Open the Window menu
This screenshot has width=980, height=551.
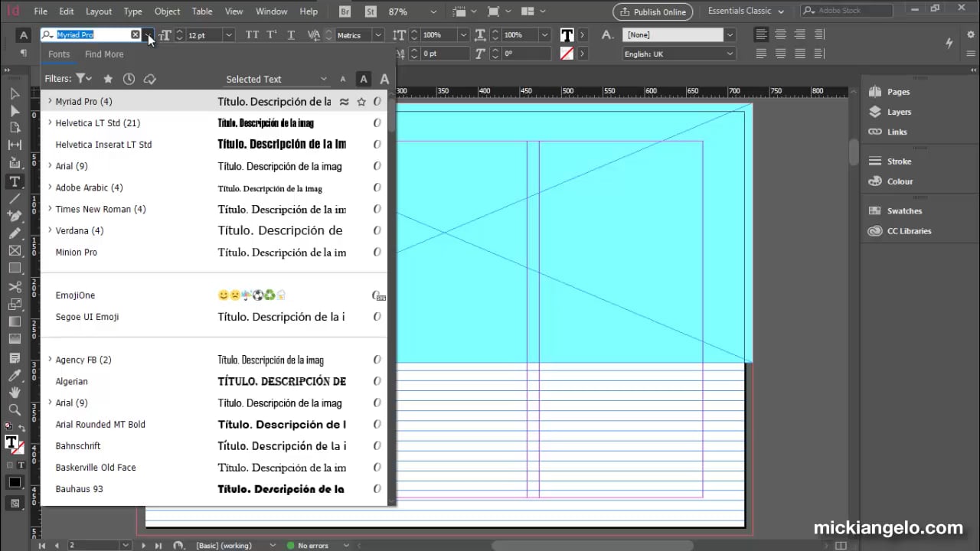272,11
